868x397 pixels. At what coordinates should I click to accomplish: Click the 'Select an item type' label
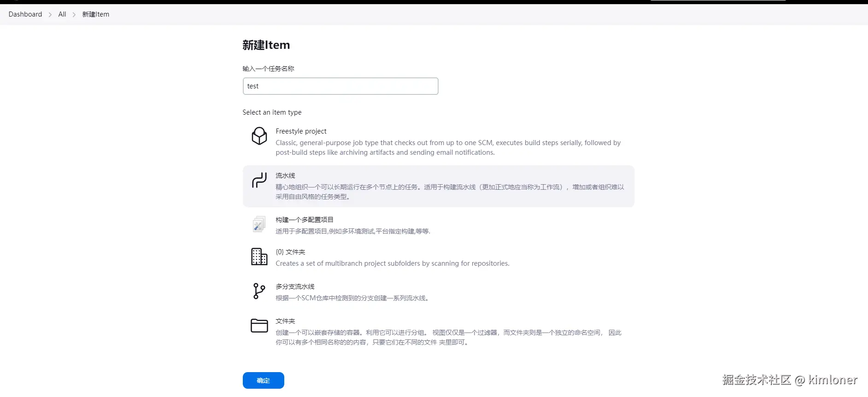tap(272, 112)
